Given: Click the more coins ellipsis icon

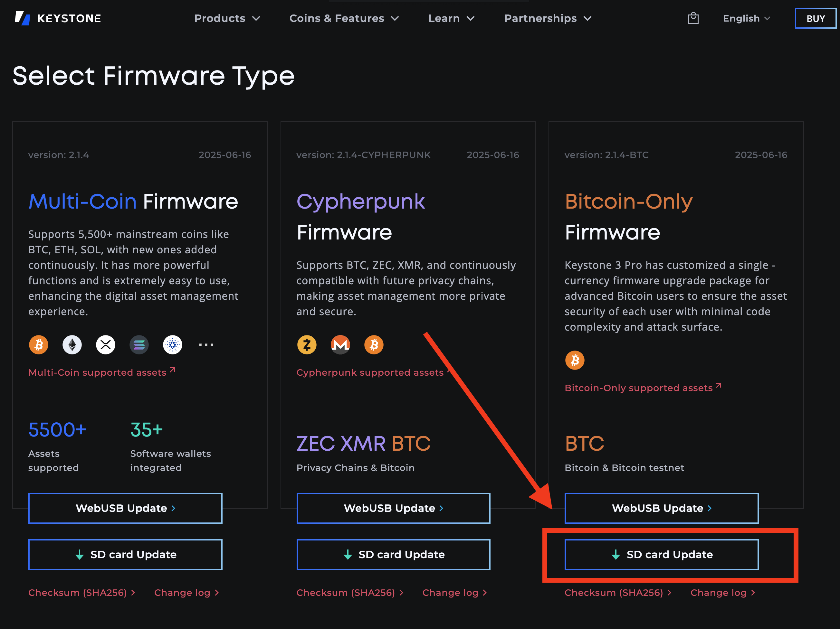Looking at the screenshot, I should [x=206, y=345].
